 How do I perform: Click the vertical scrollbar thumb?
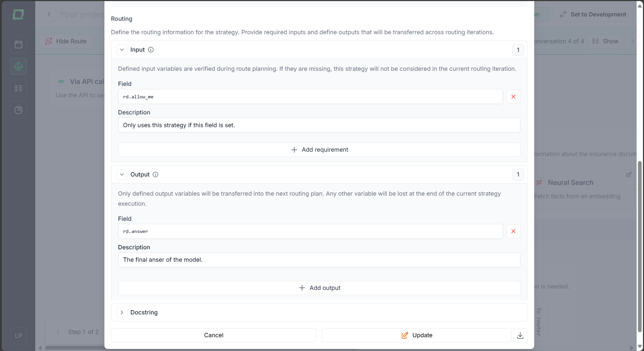tap(640, 247)
